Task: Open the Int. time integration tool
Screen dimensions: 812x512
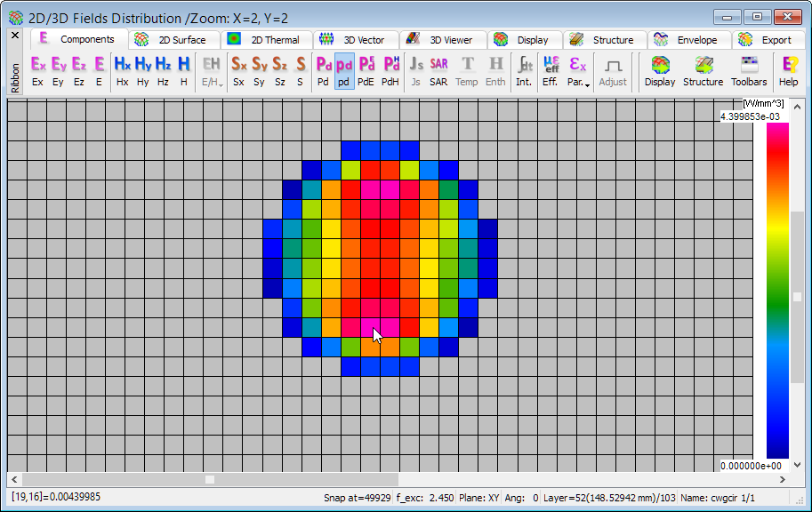Action: click(x=524, y=71)
